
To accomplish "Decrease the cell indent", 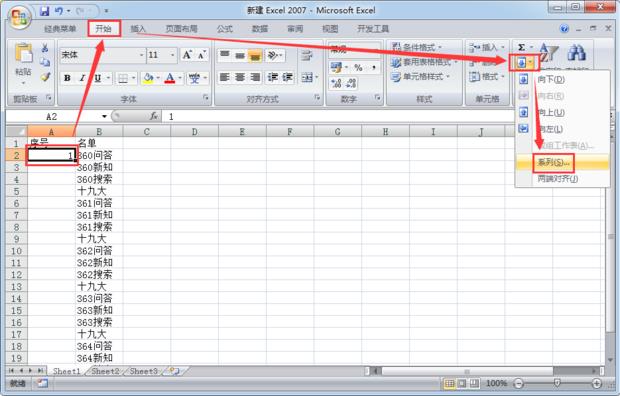I will point(272,77).
